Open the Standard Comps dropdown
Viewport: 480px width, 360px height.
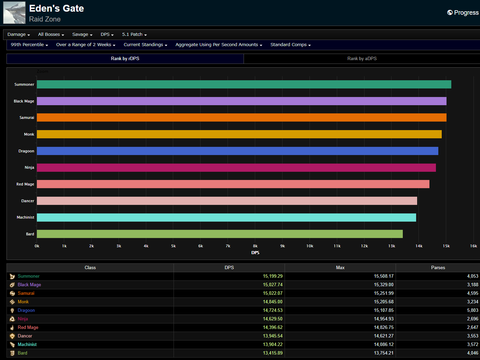tap(290, 45)
